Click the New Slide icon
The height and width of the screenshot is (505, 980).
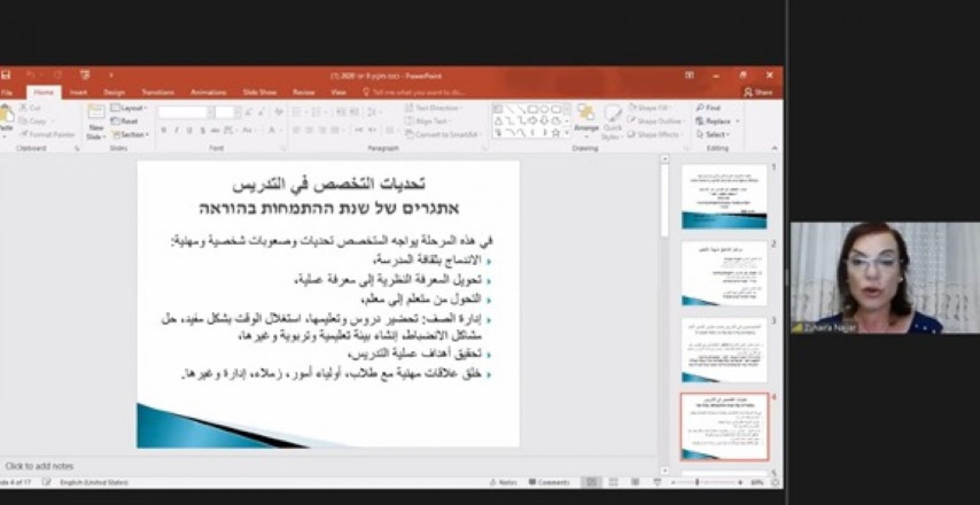click(x=96, y=122)
